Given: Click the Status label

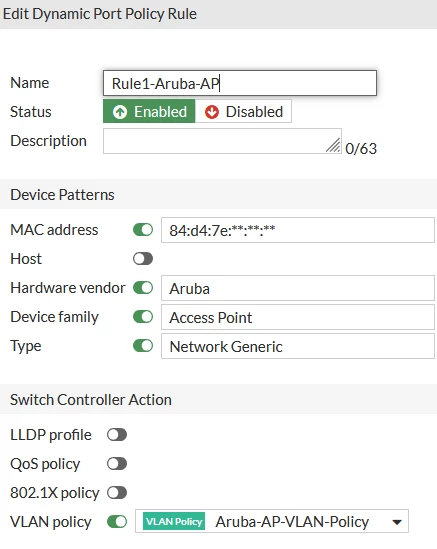Looking at the screenshot, I should pyautogui.click(x=31, y=112).
